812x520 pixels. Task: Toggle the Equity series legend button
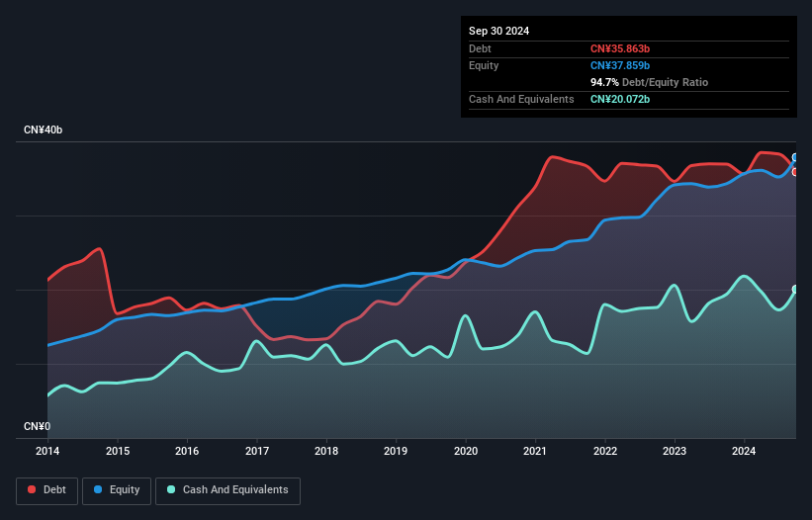(117, 490)
